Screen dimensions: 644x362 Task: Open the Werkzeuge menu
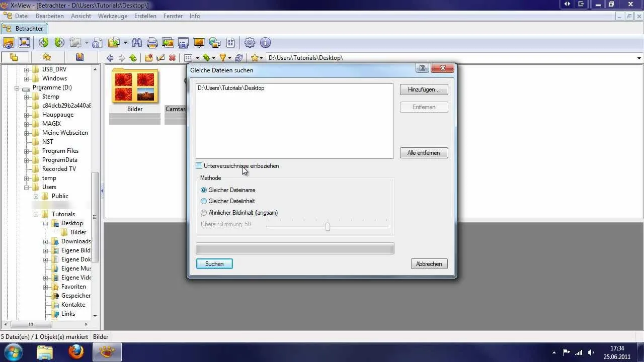click(113, 16)
